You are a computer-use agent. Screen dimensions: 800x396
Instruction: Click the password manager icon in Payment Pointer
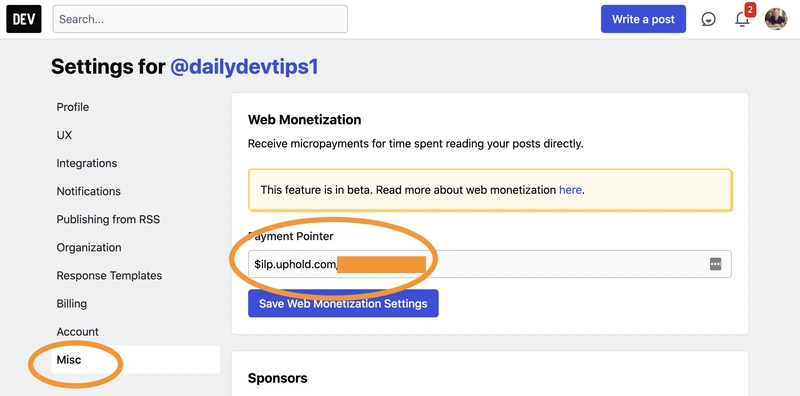coord(715,264)
